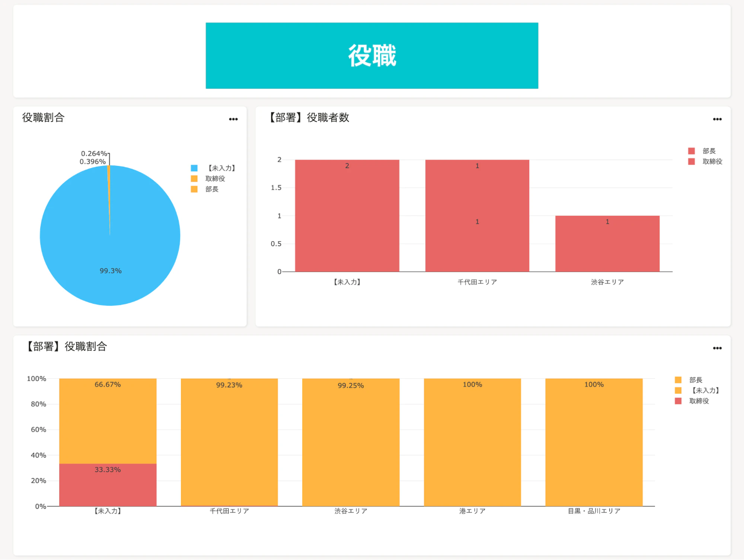Open the 役職割合 chart options menu
The image size is (744, 560).
[233, 119]
